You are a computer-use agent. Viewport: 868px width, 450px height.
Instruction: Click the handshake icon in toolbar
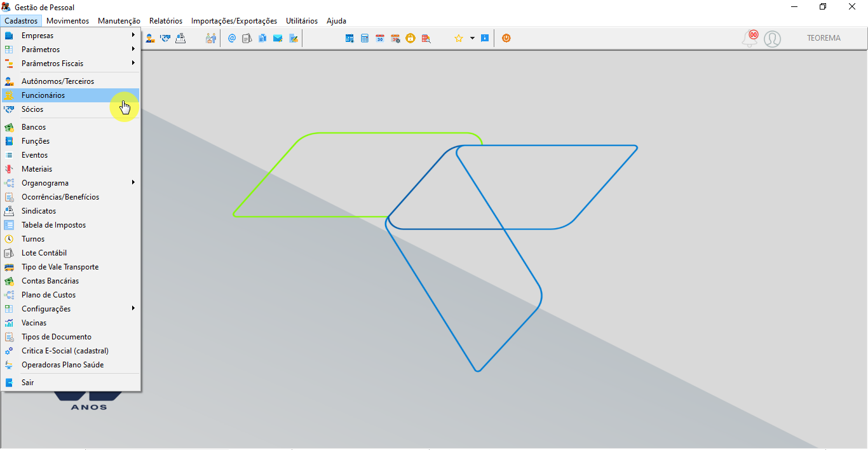pos(166,38)
